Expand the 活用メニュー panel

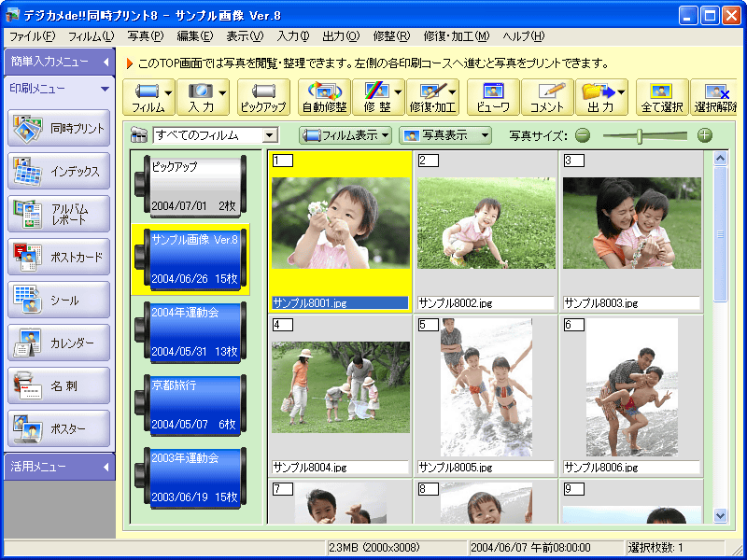click(59, 467)
